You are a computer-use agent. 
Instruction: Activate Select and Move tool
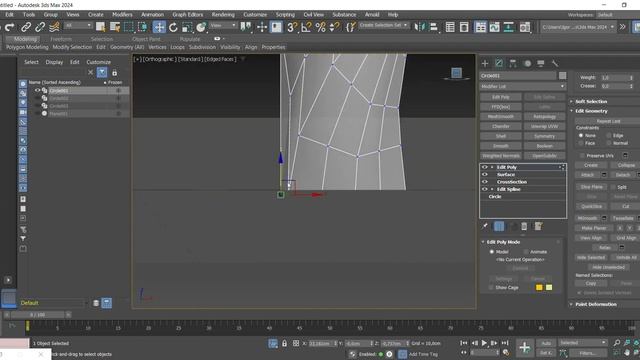coord(159,27)
